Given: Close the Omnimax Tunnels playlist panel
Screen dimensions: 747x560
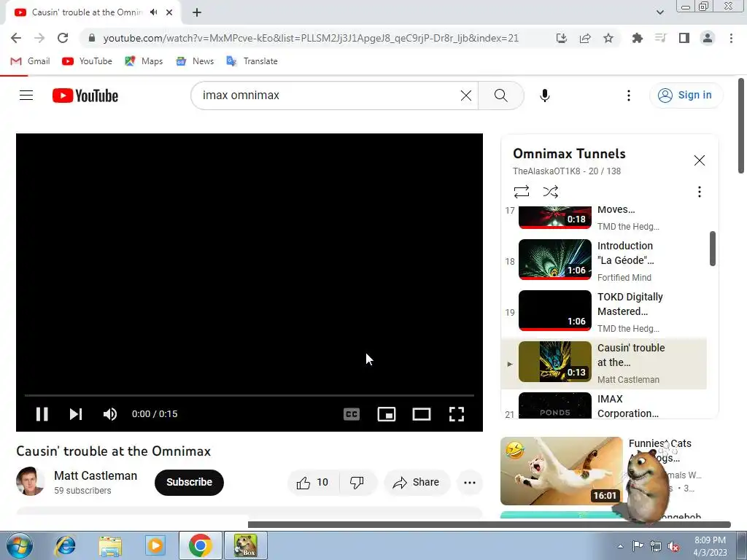Looking at the screenshot, I should coord(699,160).
